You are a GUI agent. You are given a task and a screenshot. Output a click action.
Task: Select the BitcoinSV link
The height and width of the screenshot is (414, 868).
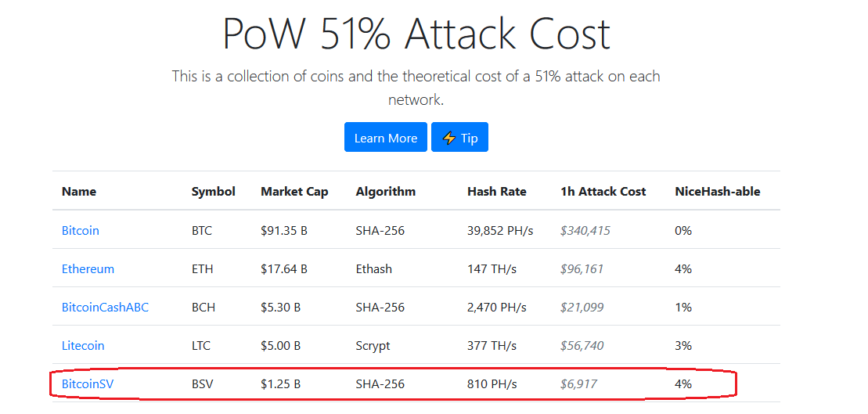(x=88, y=384)
